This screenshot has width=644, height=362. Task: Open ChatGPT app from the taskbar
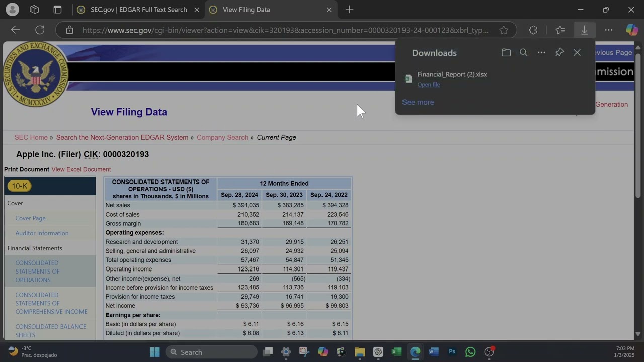pos(378,352)
